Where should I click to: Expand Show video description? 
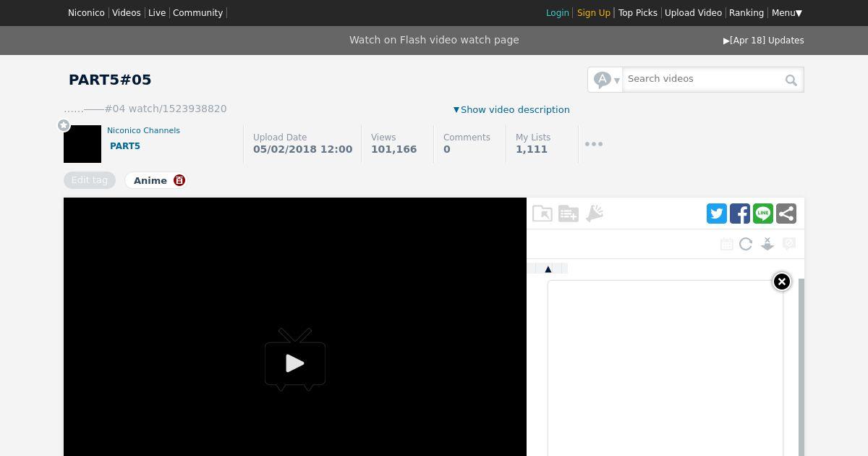[x=511, y=109]
